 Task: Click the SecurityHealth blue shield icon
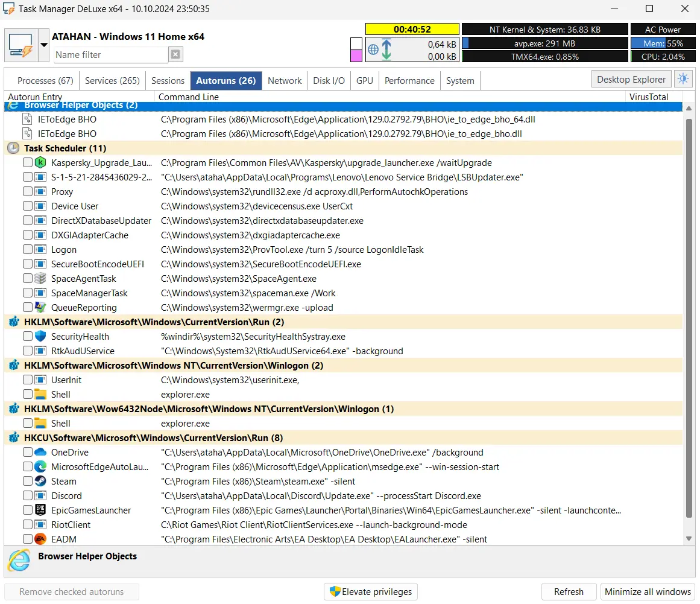tap(40, 337)
